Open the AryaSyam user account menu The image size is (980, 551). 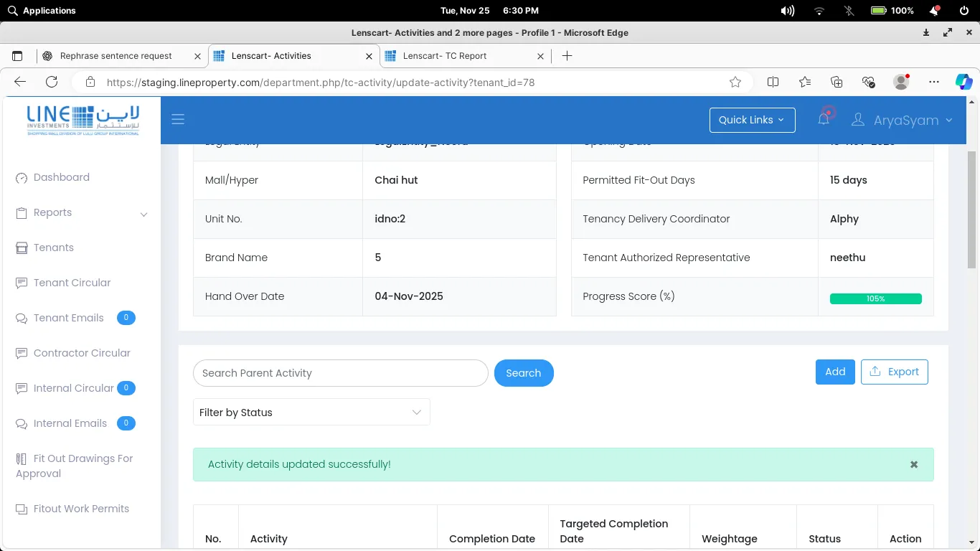point(902,121)
